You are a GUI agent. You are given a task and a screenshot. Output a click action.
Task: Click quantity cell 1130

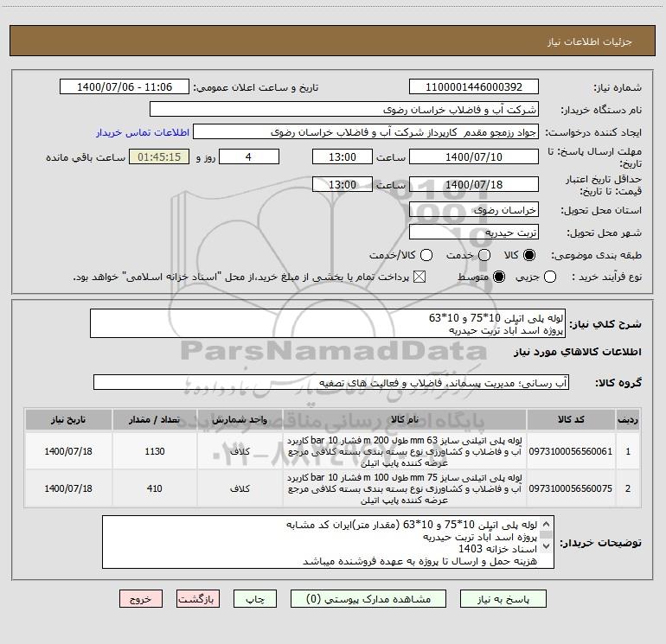point(155,451)
